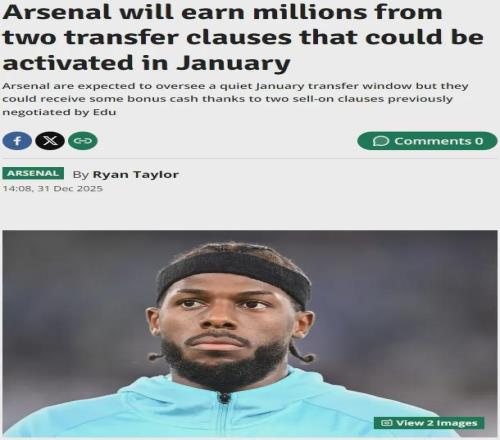This screenshot has width=500, height=440.
Task: Click the 14:08, 31 Dec 2025 timestamp
Action: tap(53, 189)
